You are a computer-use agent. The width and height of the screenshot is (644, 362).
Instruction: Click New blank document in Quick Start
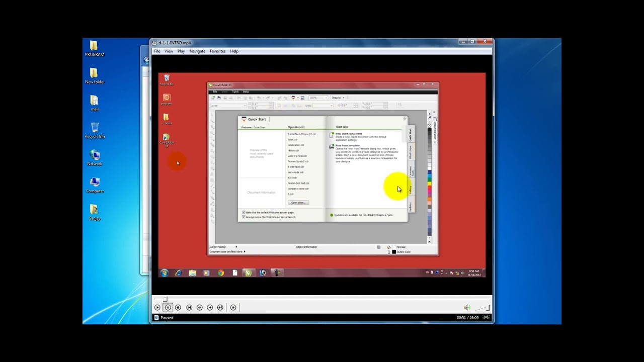click(349, 134)
